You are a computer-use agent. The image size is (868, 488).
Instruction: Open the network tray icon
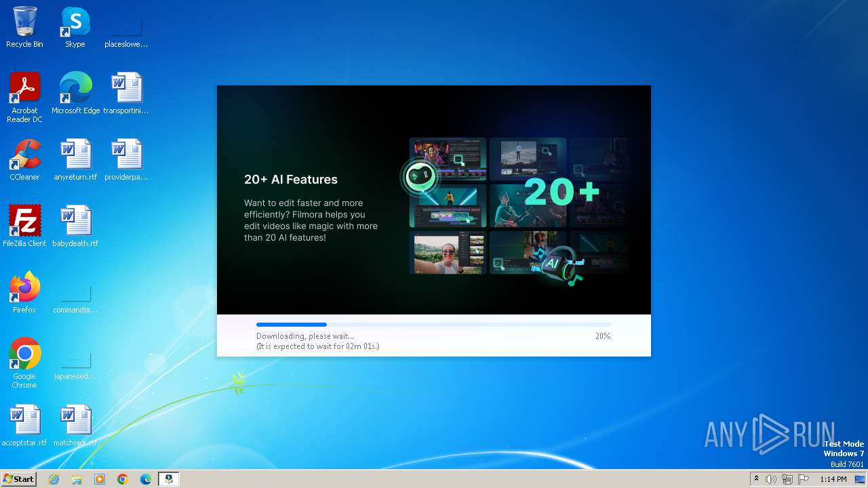(x=787, y=479)
